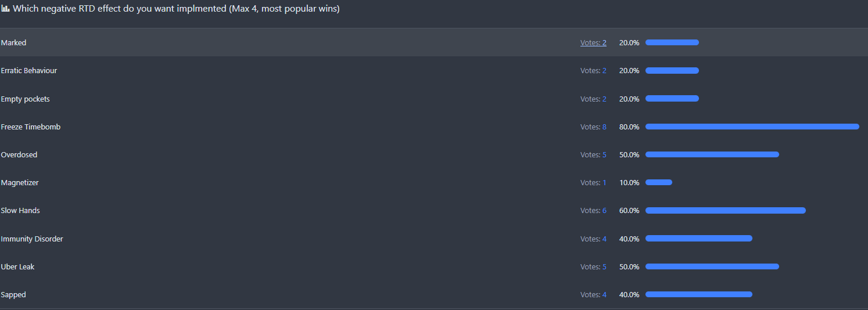868x310 pixels.
Task: Click the poll chart icon beside the title
Action: [5, 9]
